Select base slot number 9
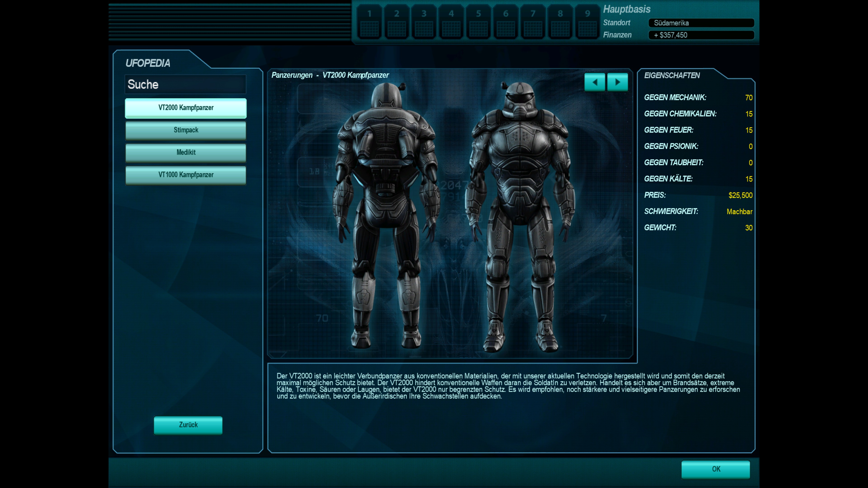This screenshot has width=868, height=488. 587,22
